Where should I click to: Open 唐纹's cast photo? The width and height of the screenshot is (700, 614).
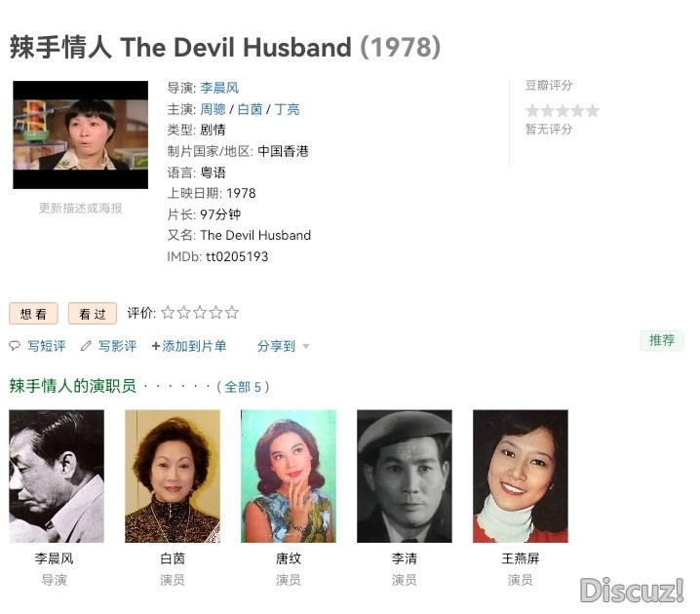coord(289,477)
